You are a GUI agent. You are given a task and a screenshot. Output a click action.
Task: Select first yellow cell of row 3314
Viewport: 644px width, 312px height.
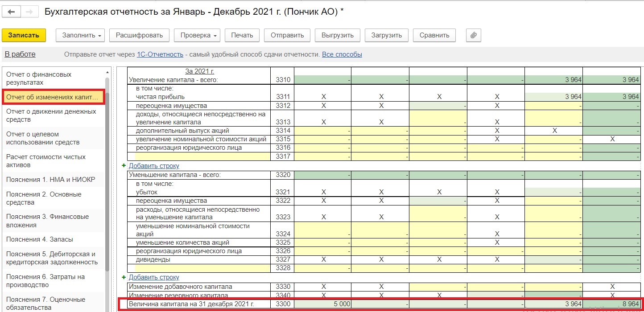click(x=322, y=131)
